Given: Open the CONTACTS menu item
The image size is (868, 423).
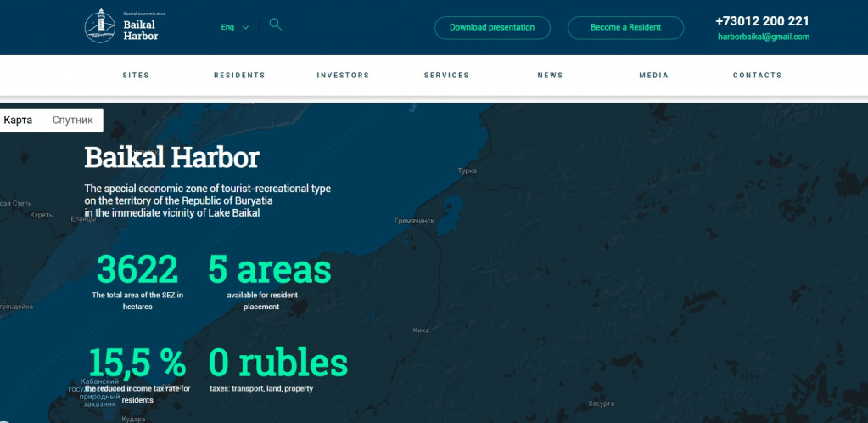Looking at the screenshot, I should coord(758,76).
